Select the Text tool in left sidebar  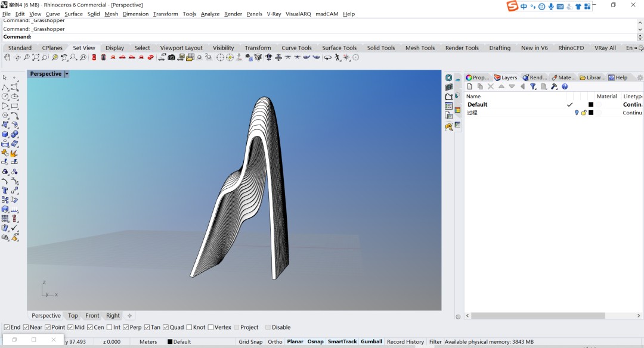pyautogui.click(x=5, y=191)
